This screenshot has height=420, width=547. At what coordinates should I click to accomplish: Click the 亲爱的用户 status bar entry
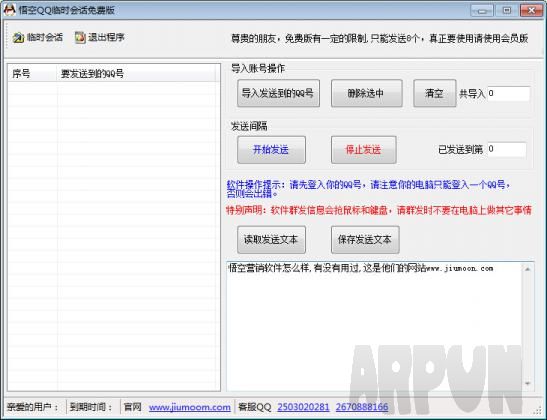[x=33, y=407]
